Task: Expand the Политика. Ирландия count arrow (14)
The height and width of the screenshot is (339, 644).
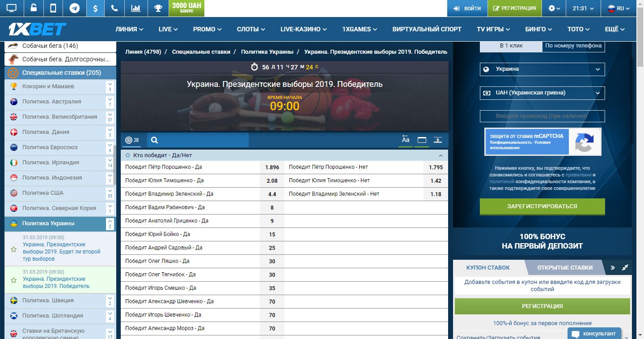Action: click(110, 163)
